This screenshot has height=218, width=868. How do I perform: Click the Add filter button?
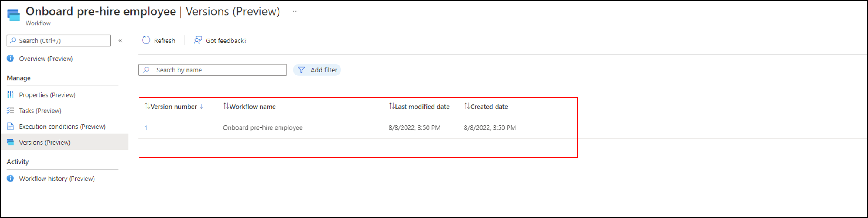[323, 70]
